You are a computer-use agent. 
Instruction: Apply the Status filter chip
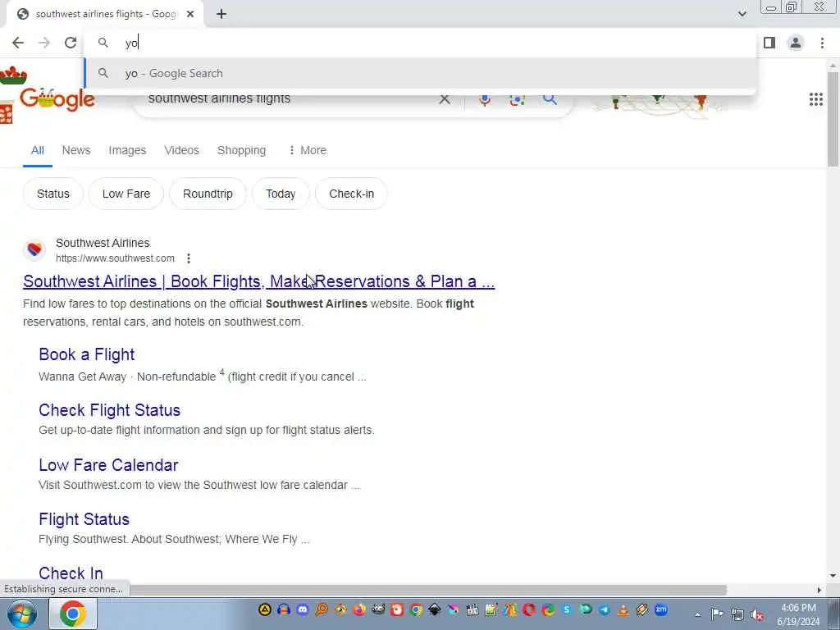click(x=53, y=194)
